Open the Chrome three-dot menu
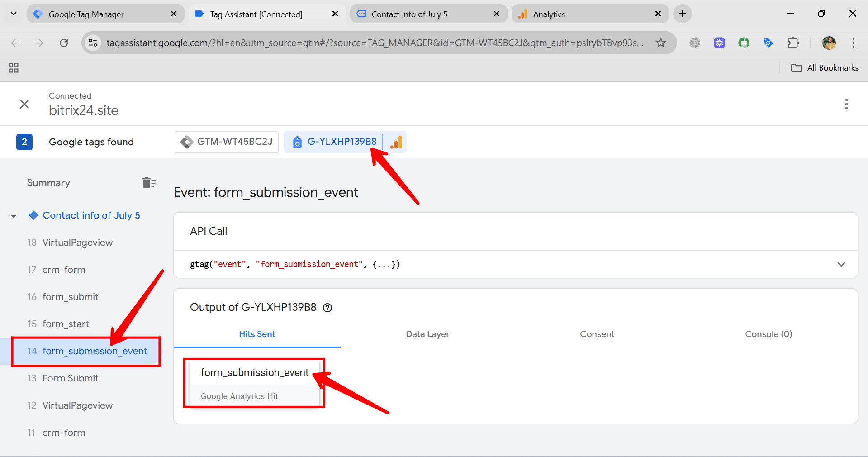Image resolution: width=868 pixels, height=457 pixels. point(854,43)
